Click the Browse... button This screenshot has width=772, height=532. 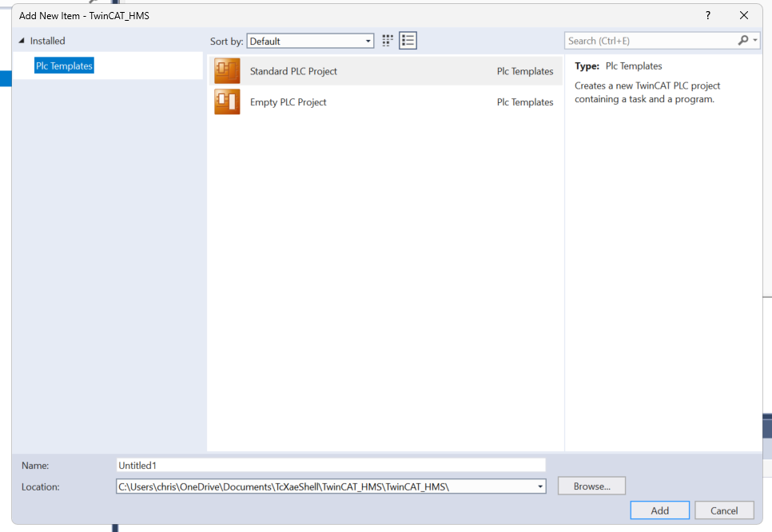(x=592, y=486)
